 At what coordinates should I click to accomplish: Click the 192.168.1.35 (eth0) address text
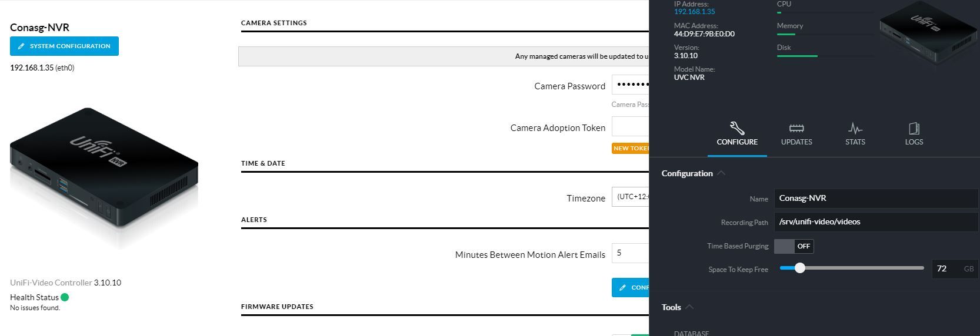click(42, 68)
